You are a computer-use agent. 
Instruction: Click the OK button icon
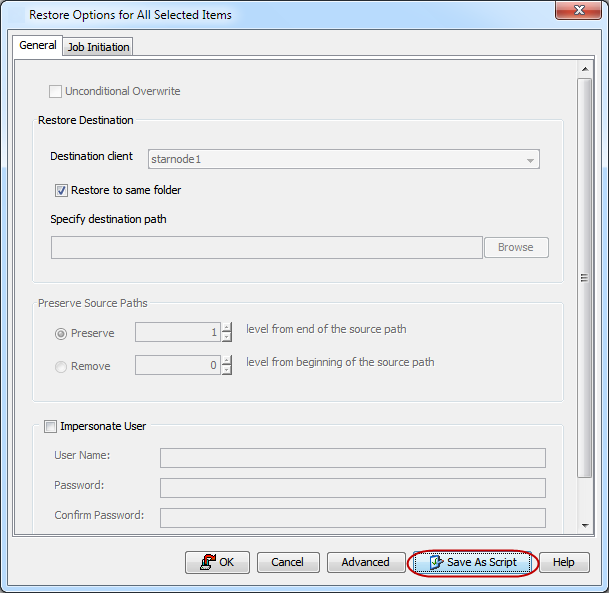pyautogui.click(x=208, y=562)
